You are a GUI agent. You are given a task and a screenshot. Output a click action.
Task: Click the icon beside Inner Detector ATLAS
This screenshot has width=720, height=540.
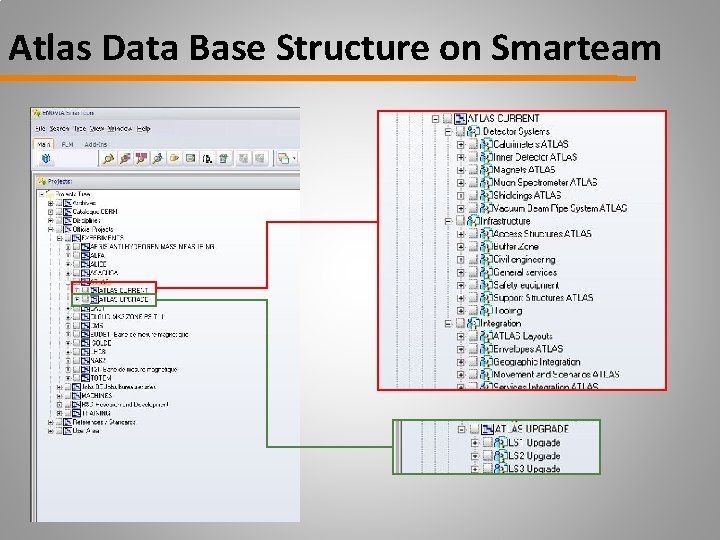[486, 157]
